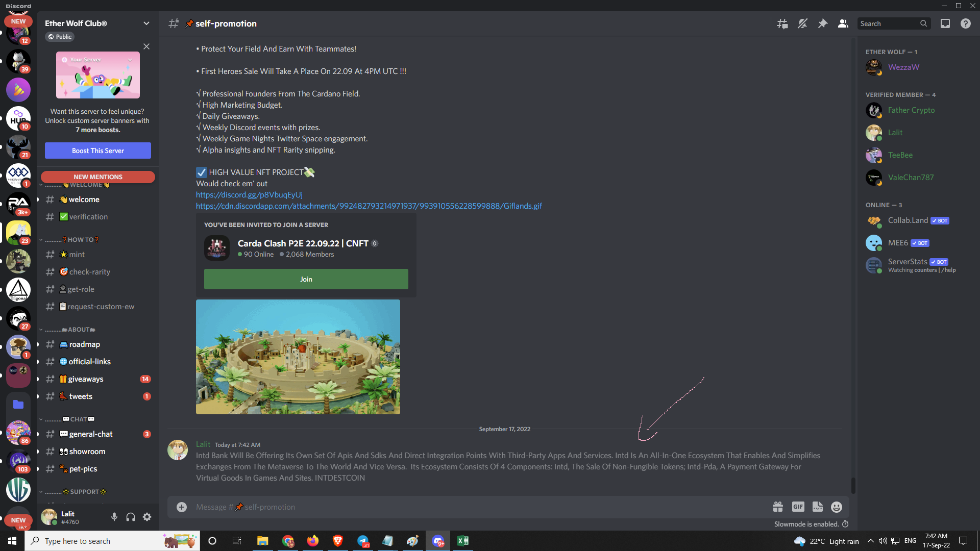Open the Giflands.gif attachment link
The width and height of the screenshot is (980, 551).
[x=369, y=206]
